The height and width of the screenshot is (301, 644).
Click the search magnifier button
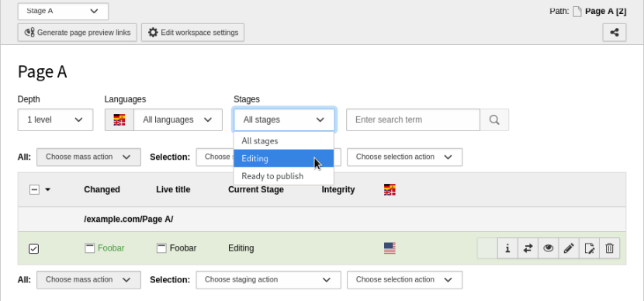coord(494,120)
